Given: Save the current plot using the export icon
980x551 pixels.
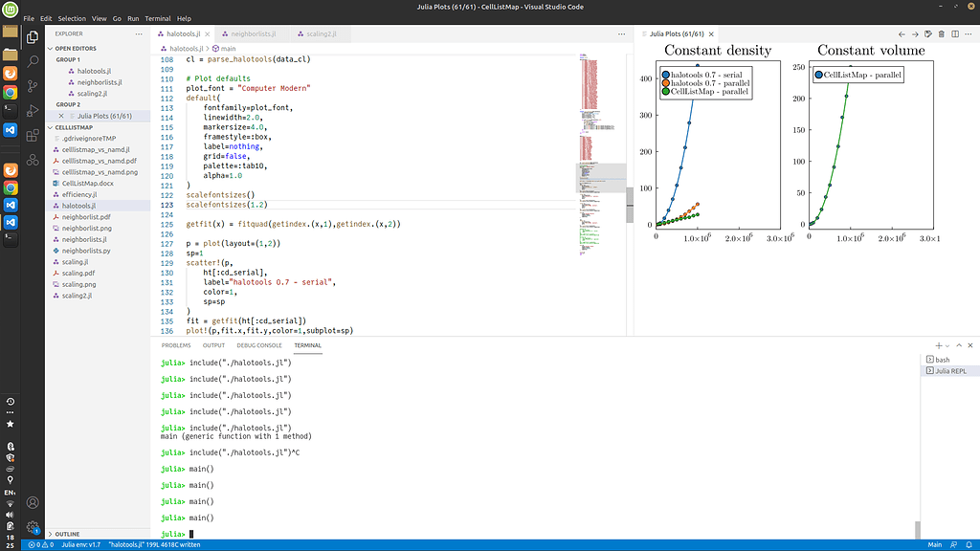Looking at the screenshot, I should 926,33.
